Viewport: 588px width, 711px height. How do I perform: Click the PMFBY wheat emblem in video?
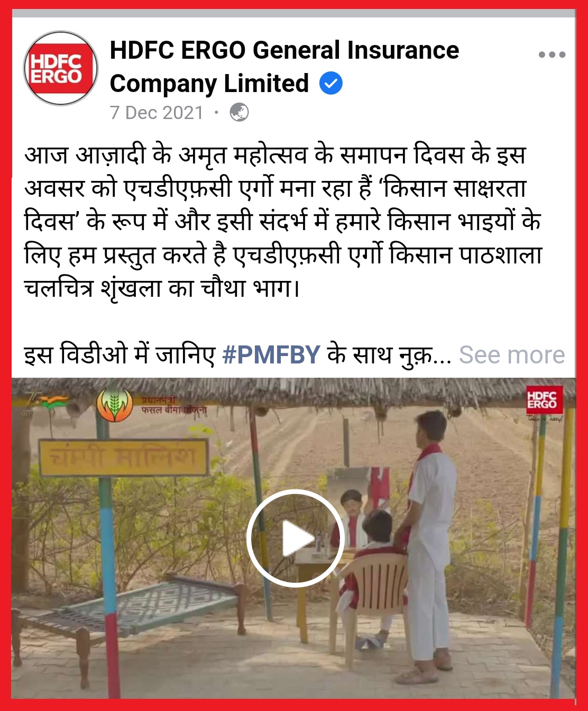115,406
